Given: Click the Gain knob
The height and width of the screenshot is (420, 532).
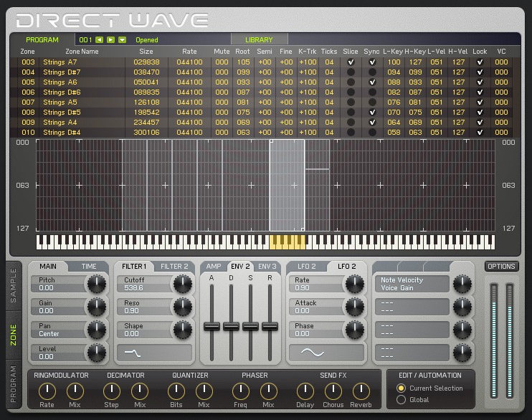Looking at the screenshot, I should tap(97, 307).
